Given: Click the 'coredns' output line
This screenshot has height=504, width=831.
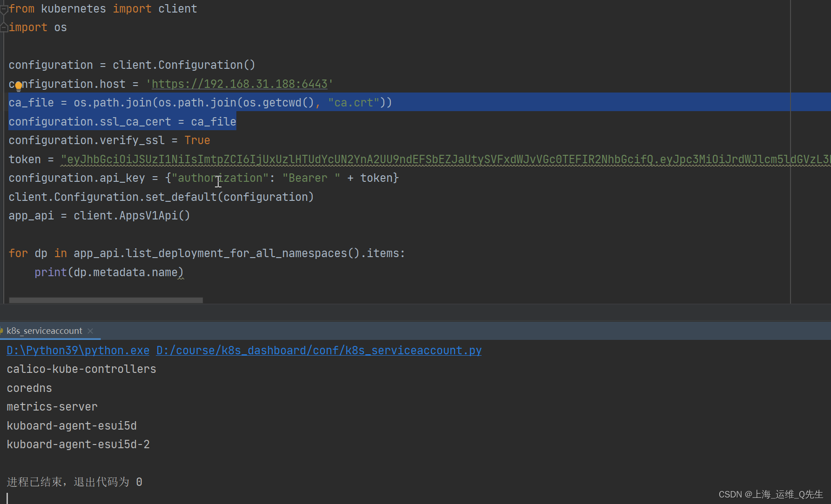Looking at the screenshot, I should click(x=29, y=388).
